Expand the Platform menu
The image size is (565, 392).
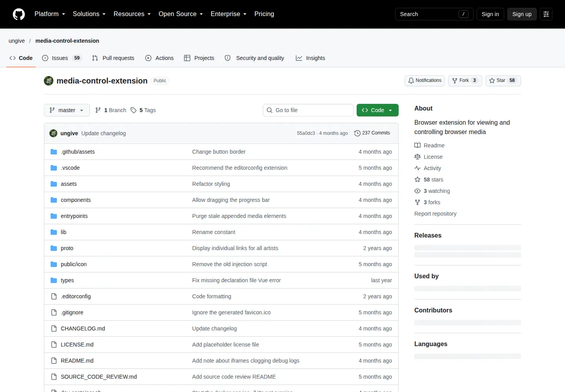(x=50, y=14)
